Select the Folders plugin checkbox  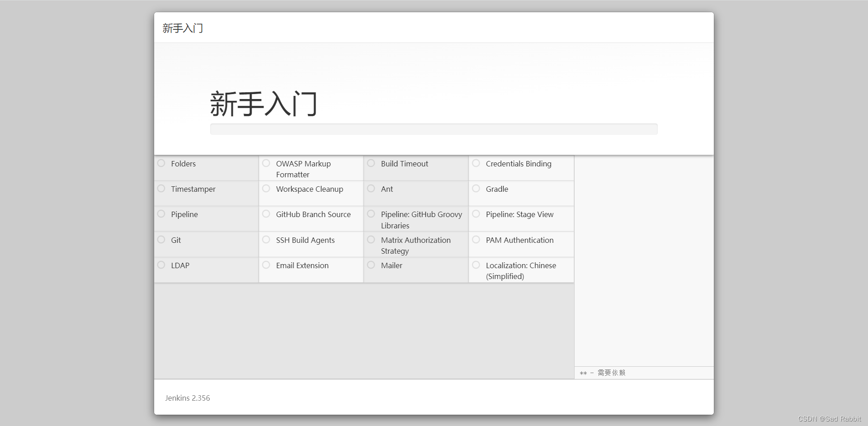pyautogui.click(x=161, y=163)
